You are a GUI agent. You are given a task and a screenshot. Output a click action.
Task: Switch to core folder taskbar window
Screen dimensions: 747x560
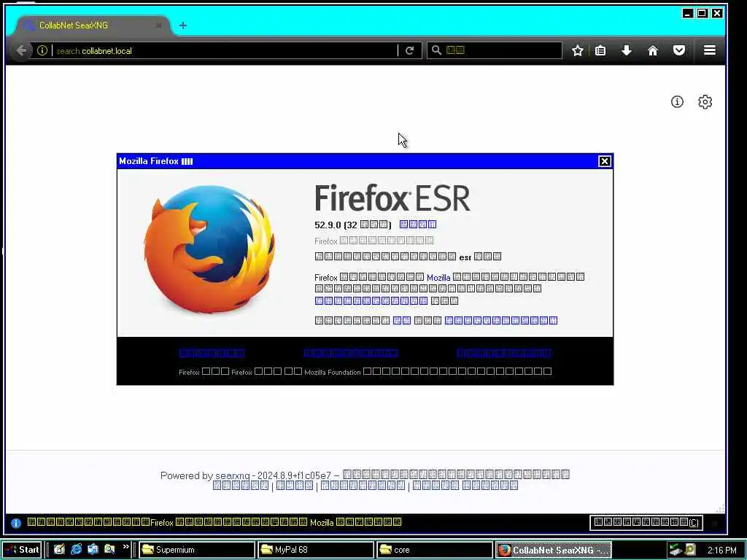[x=435, y=550]
